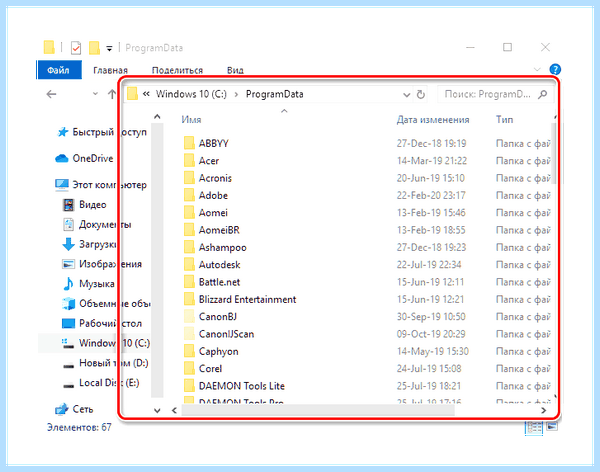Screen dimensions: 600x472
Task: Select the Caphyon folder icon
Action: 189,351
